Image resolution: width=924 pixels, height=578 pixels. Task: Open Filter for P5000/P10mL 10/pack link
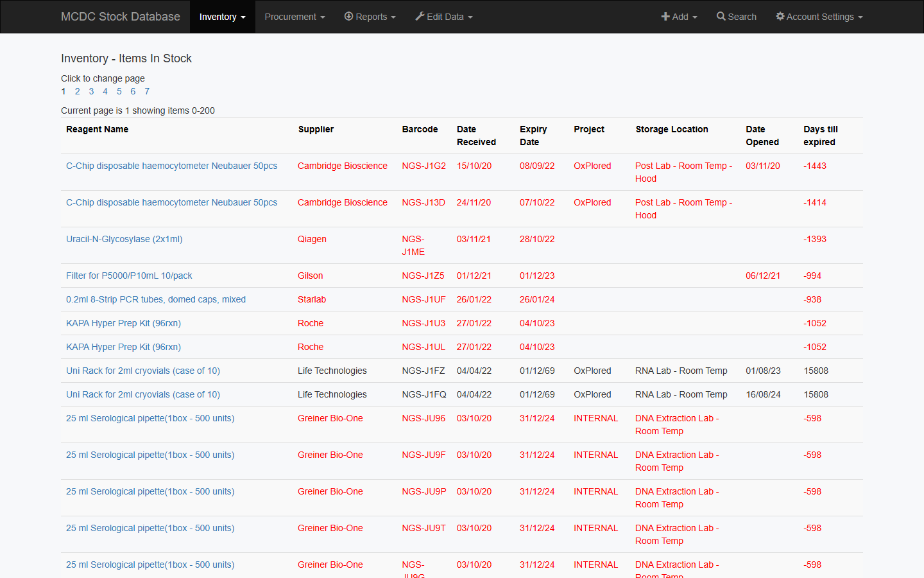[x=129, y=276]
